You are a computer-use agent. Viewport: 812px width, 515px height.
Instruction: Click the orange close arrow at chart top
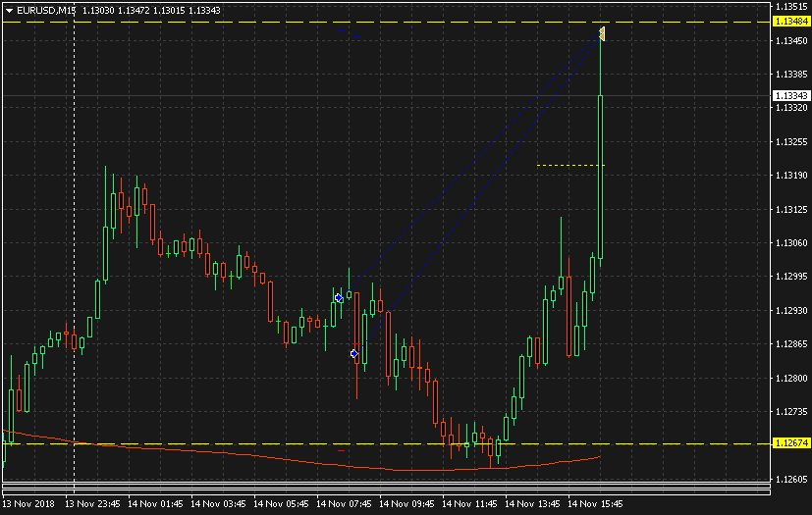click(602, 34)
